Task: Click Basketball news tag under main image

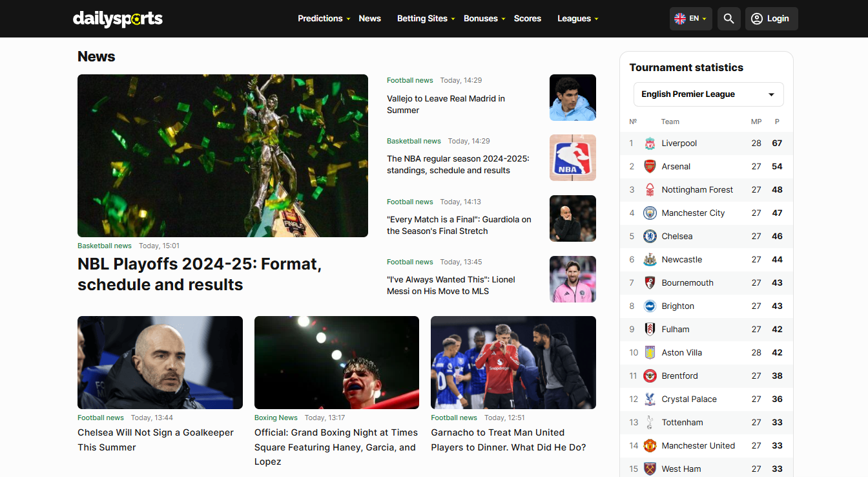Action: pyautogui.click(x=105, y=246)
